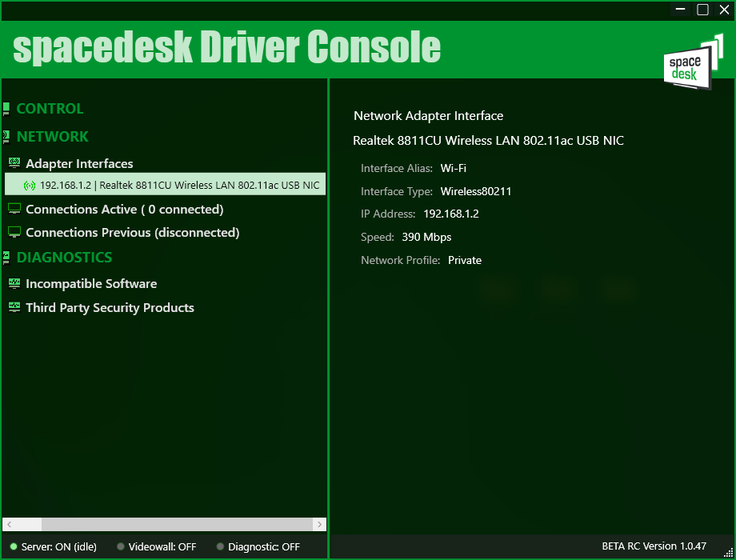Click the Wi-Fi signal icon beside 192.168.1.2
Image resolution: width=736 pixels, height=560 pixels.
30,186
